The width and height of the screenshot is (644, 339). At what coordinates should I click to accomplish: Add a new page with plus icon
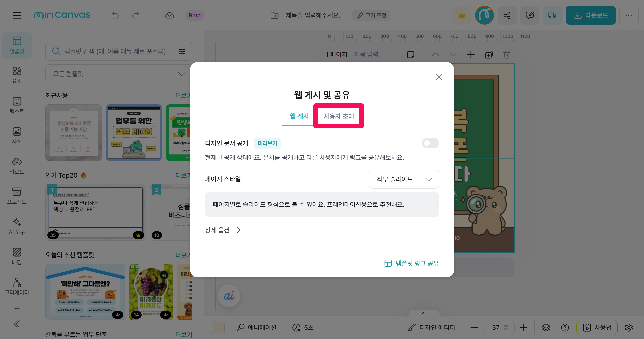(471, 54)
